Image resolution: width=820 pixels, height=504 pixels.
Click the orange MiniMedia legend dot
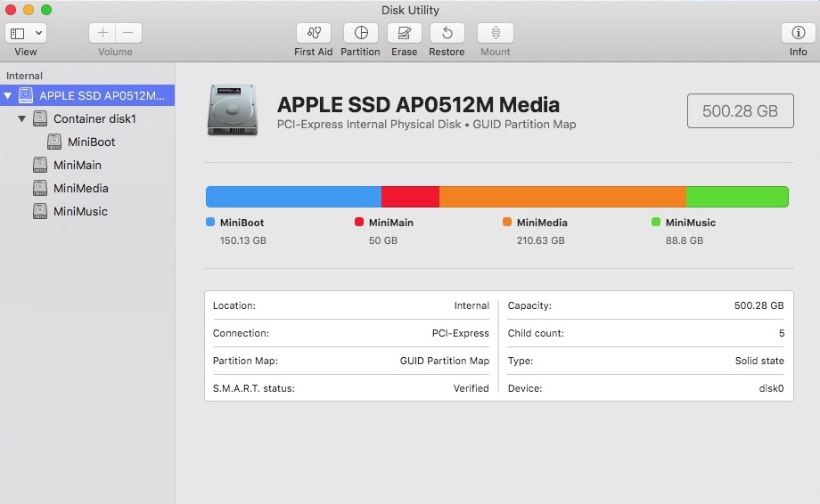507,222
